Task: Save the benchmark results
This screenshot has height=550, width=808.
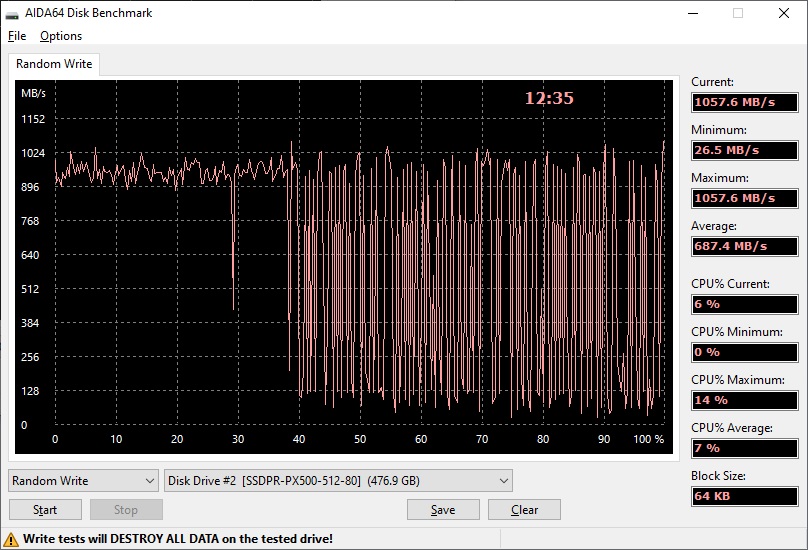Action: pyautogui.click(x=443, y=510)
